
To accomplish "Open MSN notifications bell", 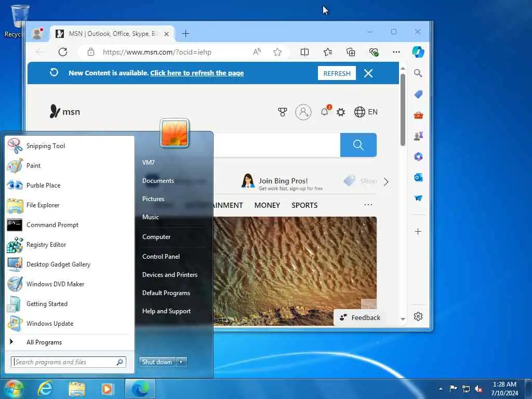I will pyautogui.click(x=325, y=111).
